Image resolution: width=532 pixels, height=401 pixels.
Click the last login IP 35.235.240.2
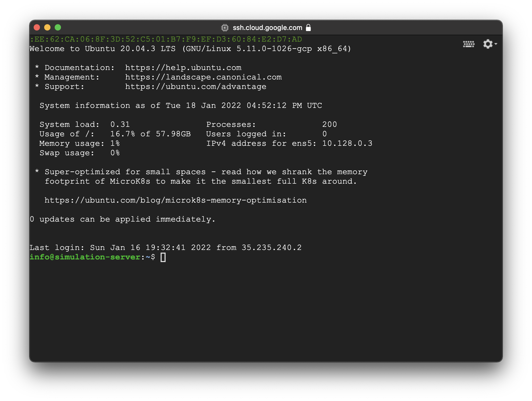(x=272, y=248)
